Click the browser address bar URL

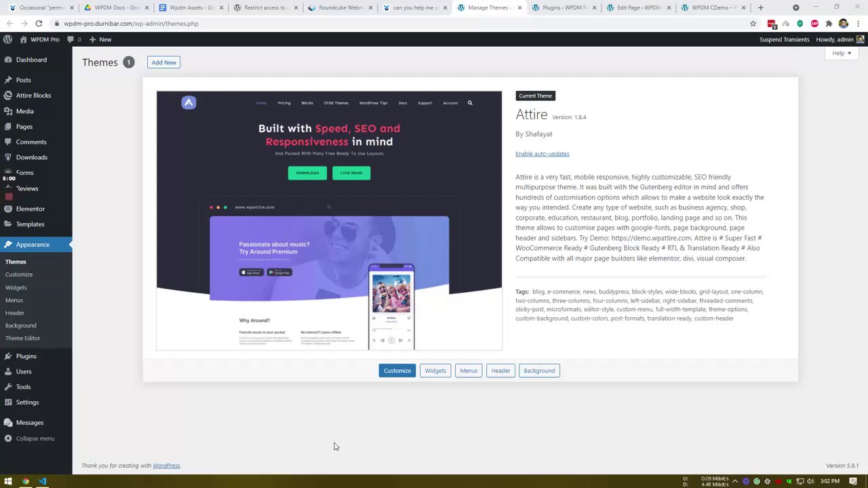click(131, 24)
